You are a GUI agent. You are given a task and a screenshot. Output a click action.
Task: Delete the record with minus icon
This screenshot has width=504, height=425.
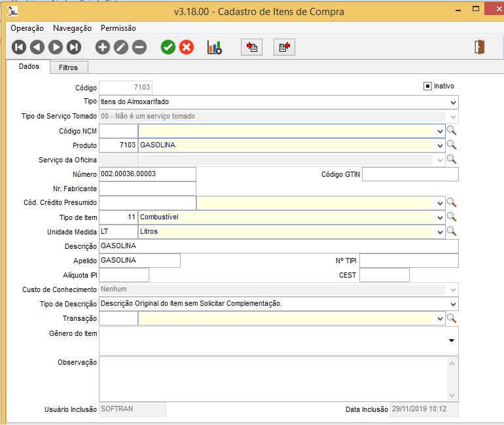click(139, 47)
